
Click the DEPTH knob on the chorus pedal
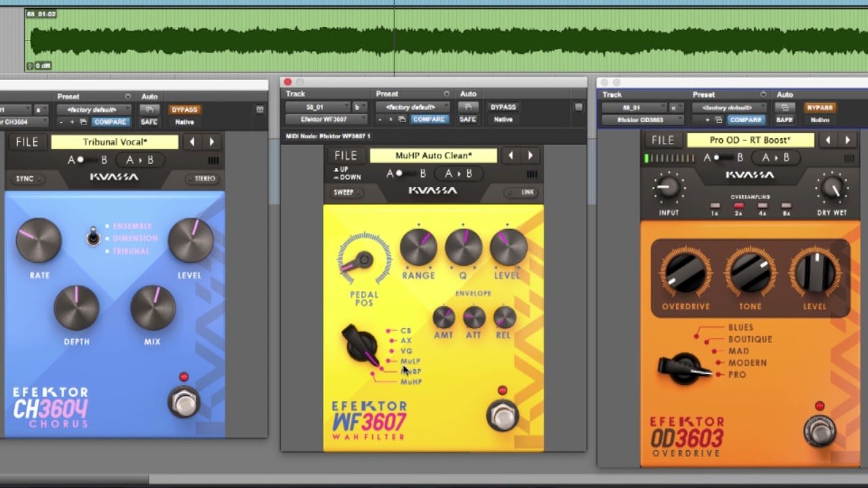(x=77, y=308)
